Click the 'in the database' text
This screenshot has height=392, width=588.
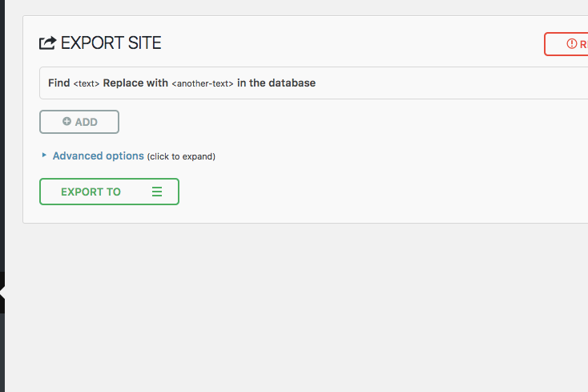tap(276, 83)
